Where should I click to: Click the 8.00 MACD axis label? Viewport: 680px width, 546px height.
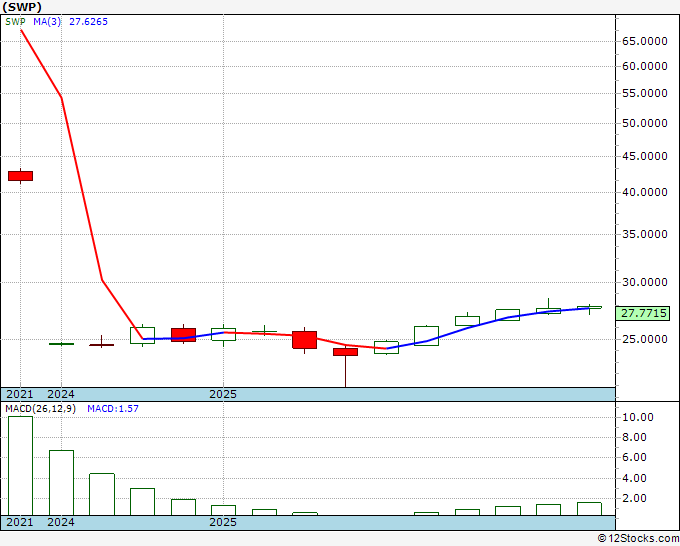point(634,437)
